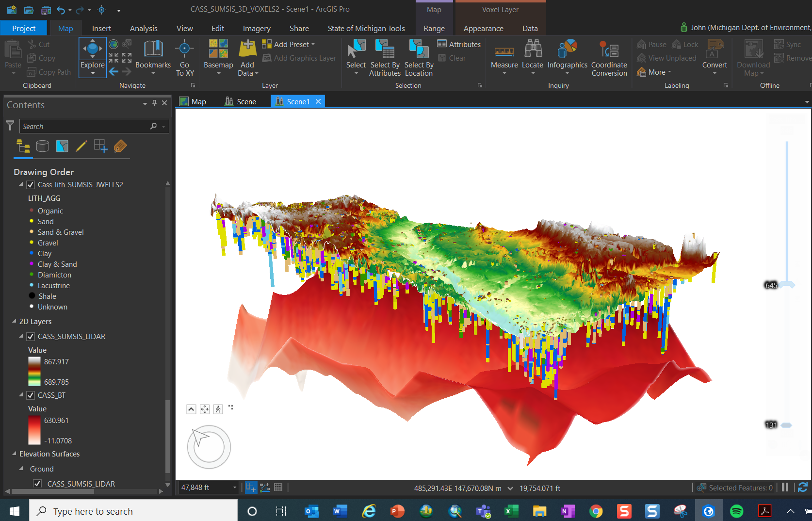Open the Analysis ribbon tab
This screenshot has height=521, width=812.
tap(143, 28)
